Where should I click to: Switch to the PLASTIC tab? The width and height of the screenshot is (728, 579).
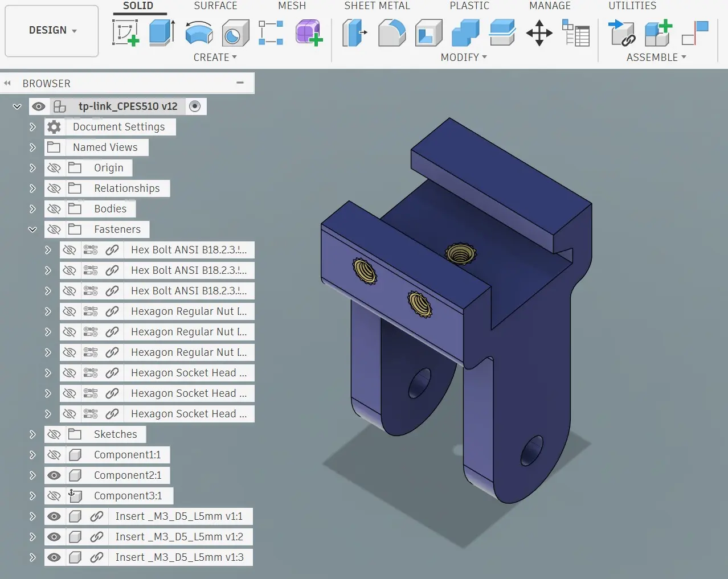click(469, 6)
